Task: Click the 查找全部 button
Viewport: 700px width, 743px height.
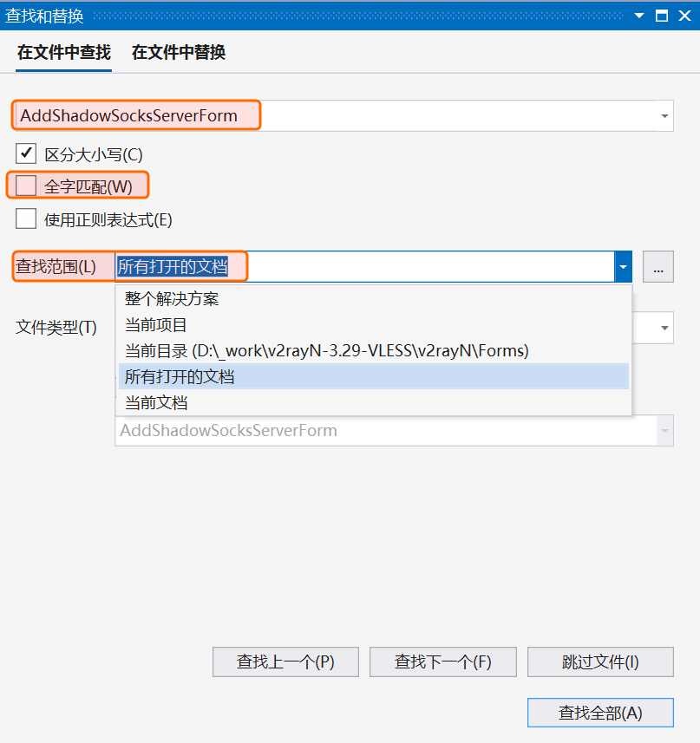Action: [599, 713]
